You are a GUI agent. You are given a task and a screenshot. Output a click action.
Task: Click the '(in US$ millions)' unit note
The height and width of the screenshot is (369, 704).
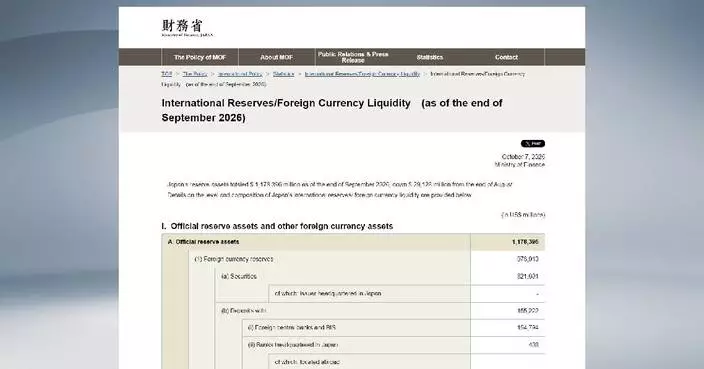click(x=523, y=215)
